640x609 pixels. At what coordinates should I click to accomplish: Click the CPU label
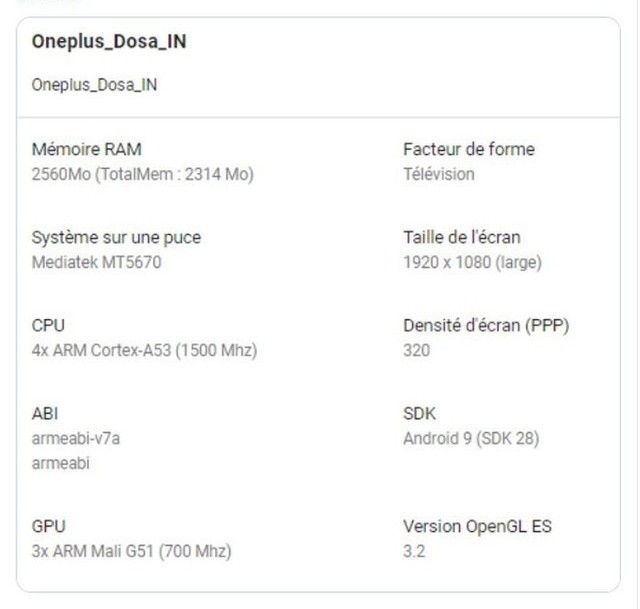48,326
